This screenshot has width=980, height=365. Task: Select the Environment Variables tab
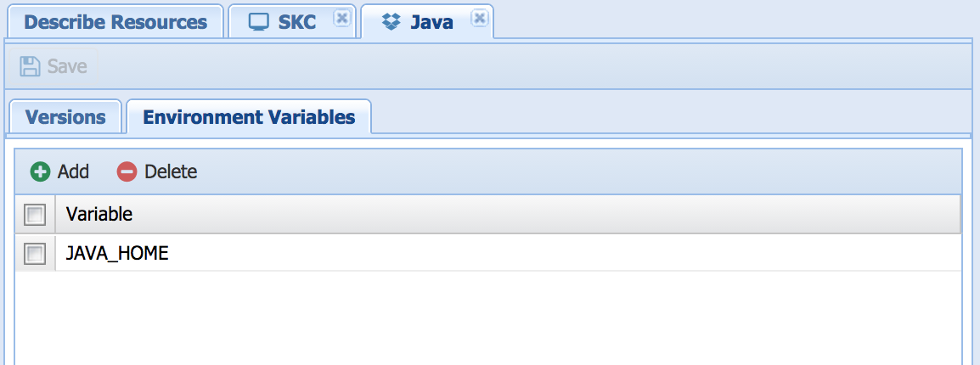coord(249,117)
